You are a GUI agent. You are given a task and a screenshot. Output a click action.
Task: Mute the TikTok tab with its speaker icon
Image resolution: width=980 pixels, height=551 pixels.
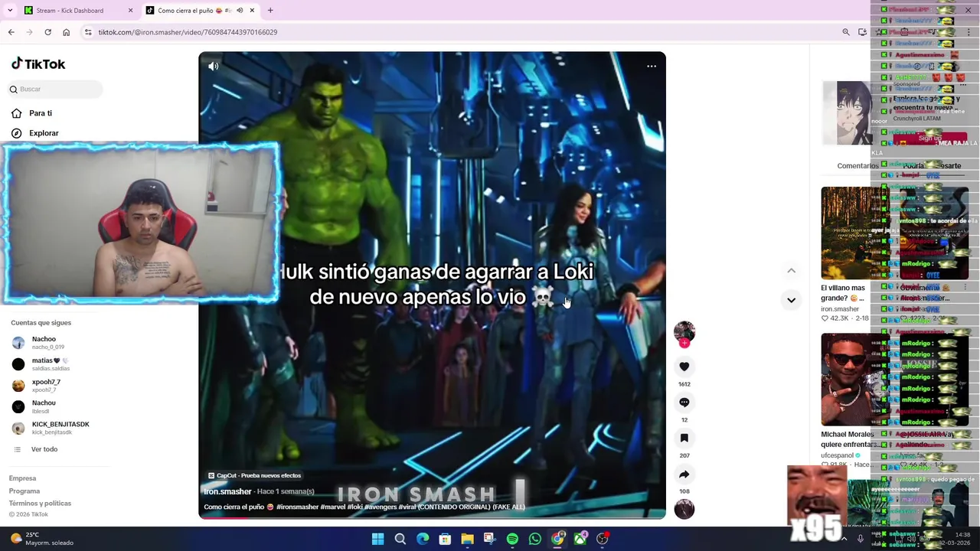point(240,11)
